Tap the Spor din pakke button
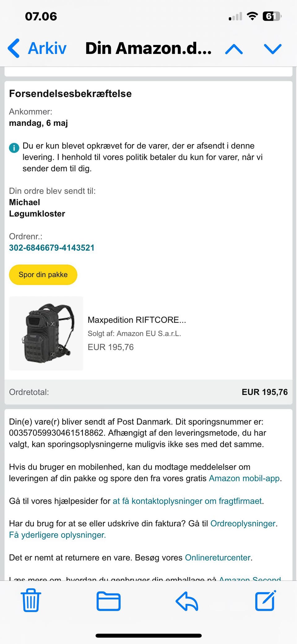The height and width of the screenshot is (644, 297). tap(43, 274)
